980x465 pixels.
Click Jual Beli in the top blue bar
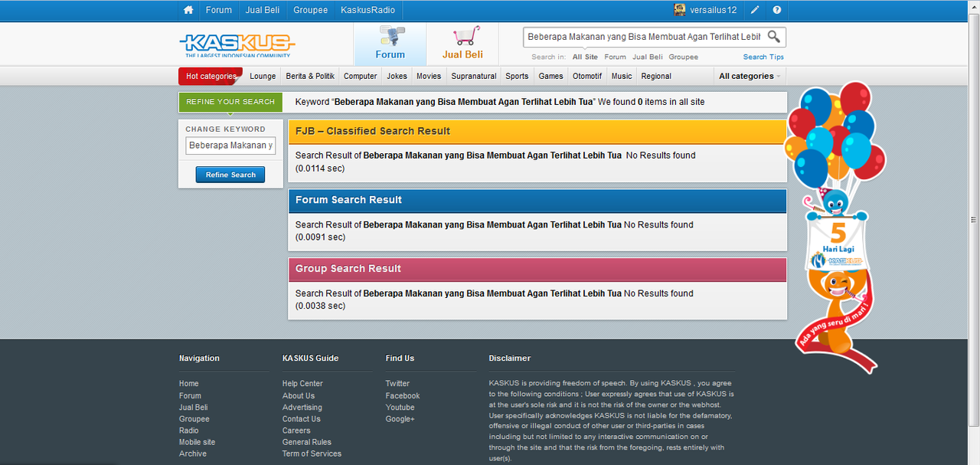(x=262, y=10)
